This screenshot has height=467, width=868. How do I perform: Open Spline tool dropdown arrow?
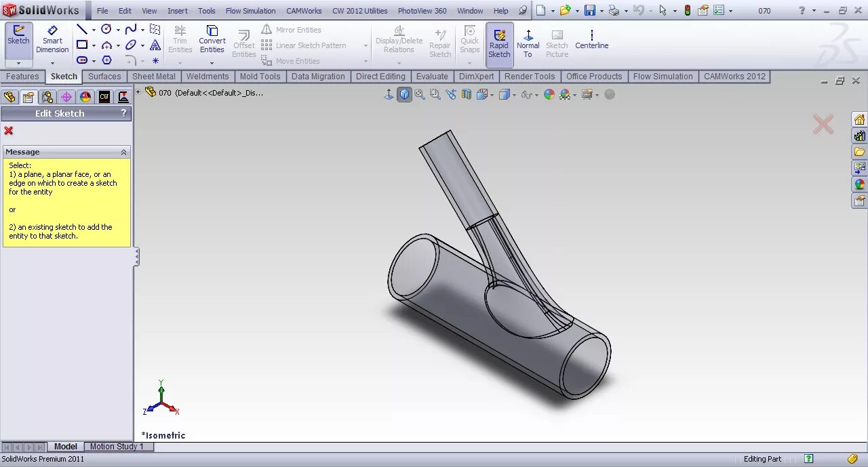142,30
